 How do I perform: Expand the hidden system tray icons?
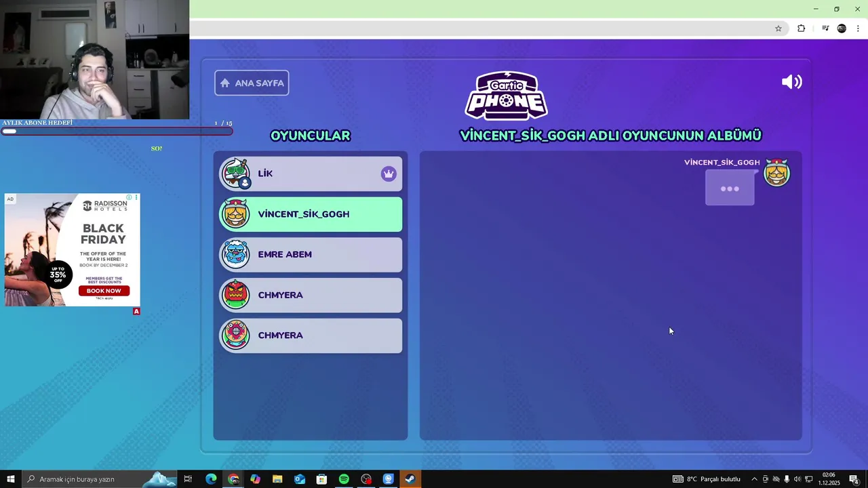coord(754,479)
